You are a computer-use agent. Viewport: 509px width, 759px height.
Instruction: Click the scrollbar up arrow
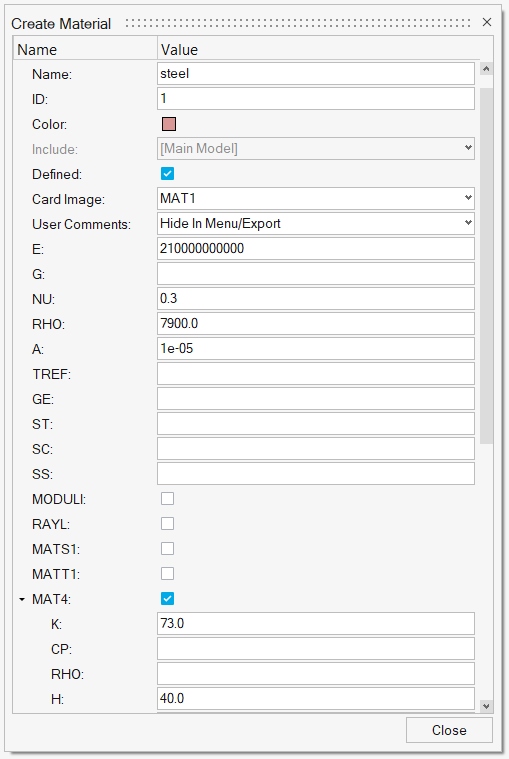pos(486,69)
